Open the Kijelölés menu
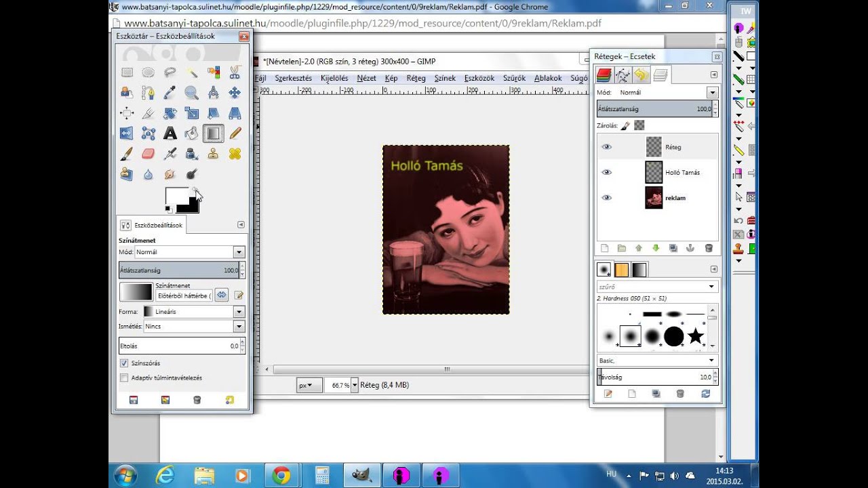868x488 pixels. [334, 78]
